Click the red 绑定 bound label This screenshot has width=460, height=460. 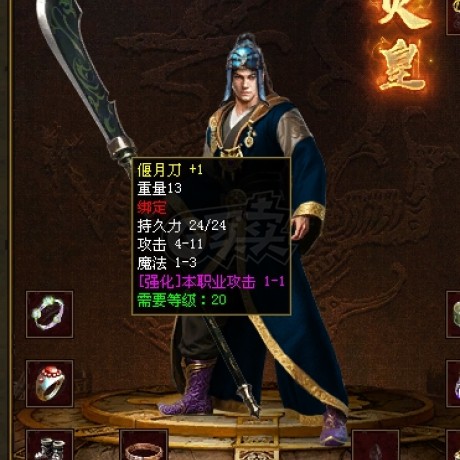coord(152,207)
